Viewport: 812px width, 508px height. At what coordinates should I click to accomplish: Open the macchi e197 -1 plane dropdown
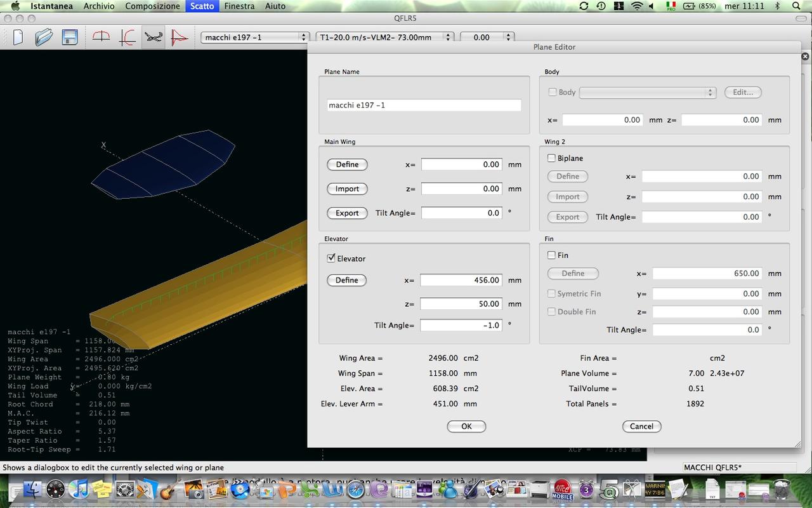(x=255, y=37)
